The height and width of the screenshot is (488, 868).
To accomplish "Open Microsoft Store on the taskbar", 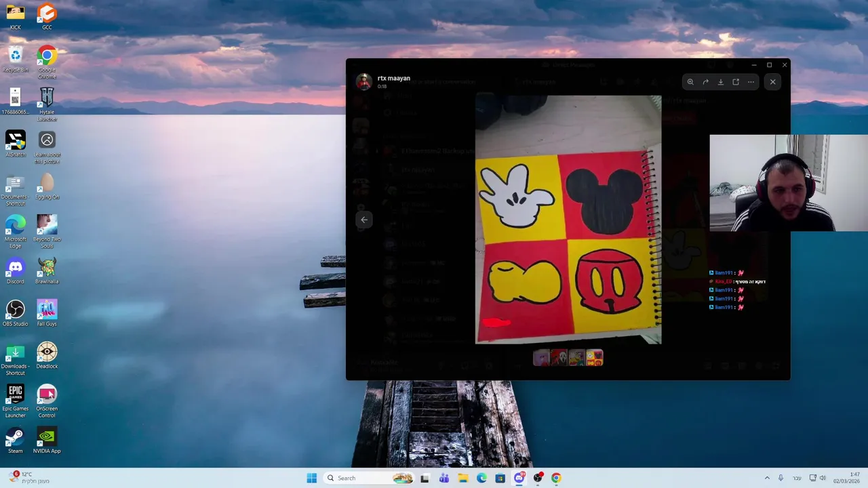I will click(500, 478).
